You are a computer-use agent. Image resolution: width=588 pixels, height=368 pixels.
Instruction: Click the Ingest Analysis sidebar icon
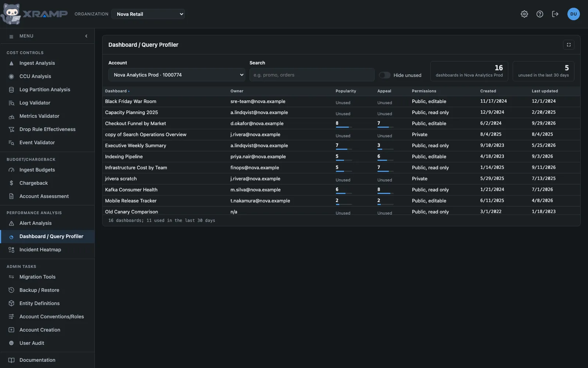[x=11, y=63]
